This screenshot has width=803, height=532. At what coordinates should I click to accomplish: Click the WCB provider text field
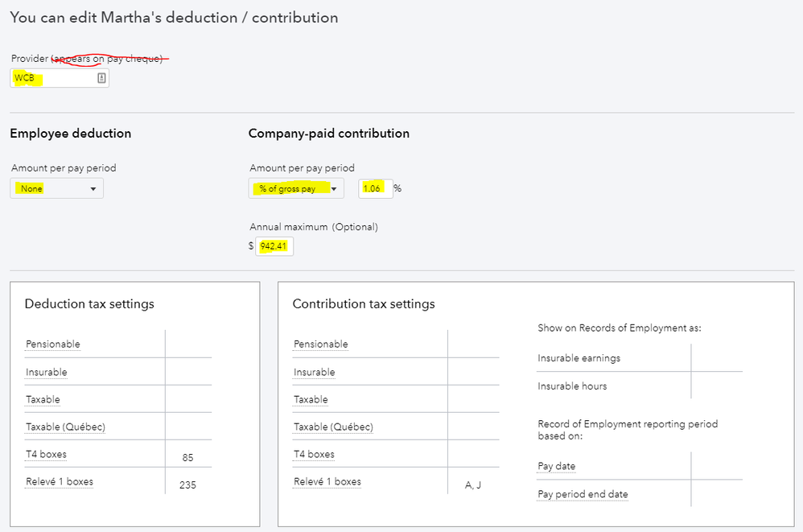53,78
